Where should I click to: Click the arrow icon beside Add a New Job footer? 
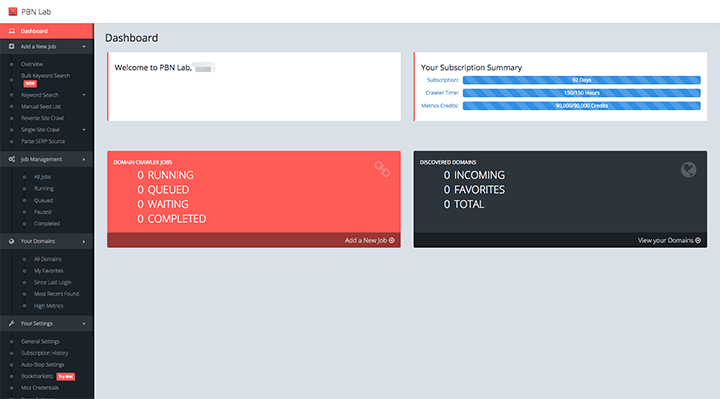pyautogui.click(x=392, y=240)
